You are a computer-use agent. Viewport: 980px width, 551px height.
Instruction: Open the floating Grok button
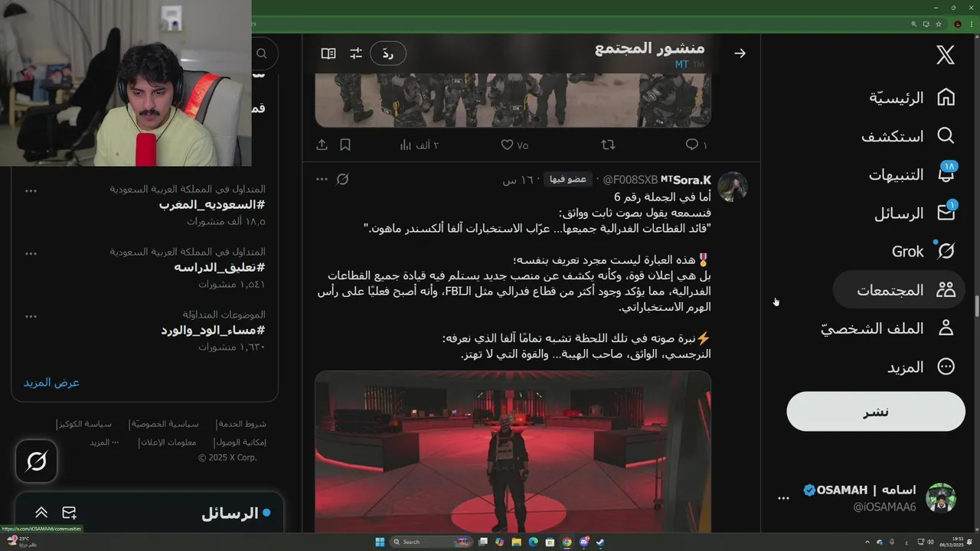37,461
